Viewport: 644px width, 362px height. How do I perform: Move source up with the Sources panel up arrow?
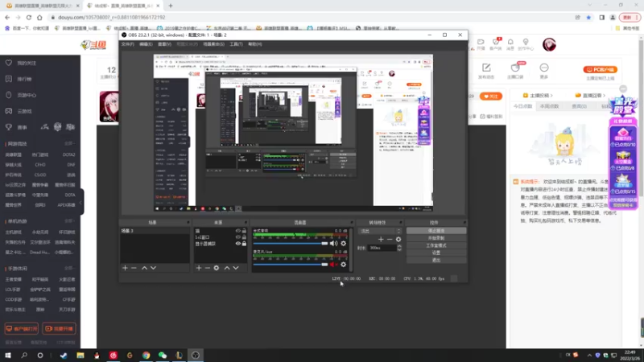point(227,268)
